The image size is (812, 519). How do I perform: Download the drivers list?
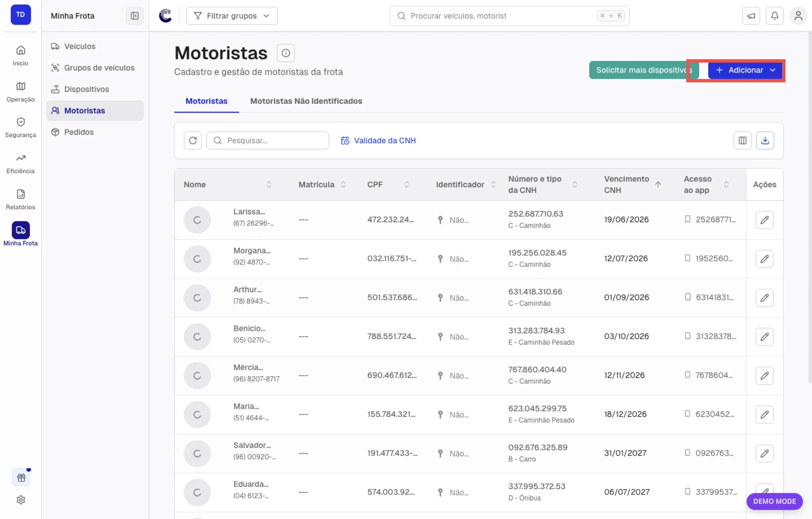tap(765, 140)
